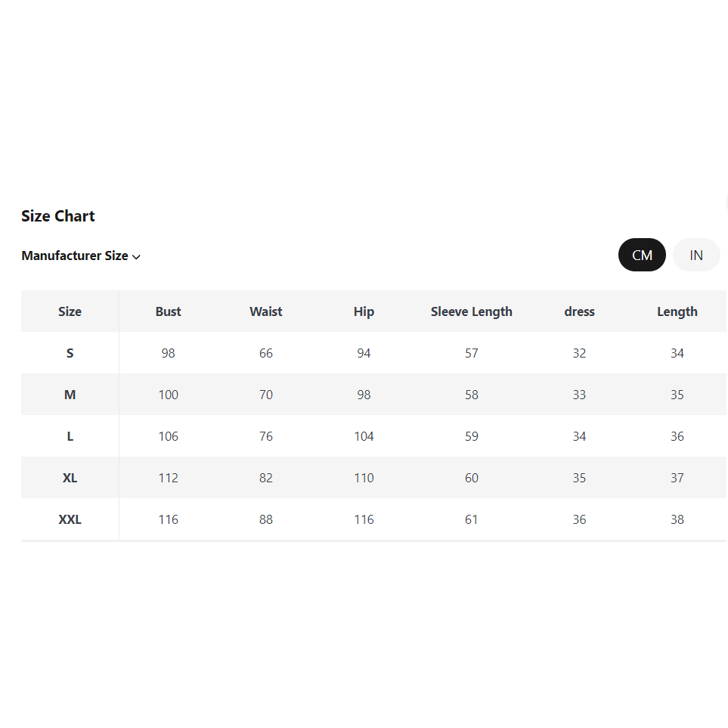728x728 pixels.
Task: Click the XXL waist value 88
Action: (x=266, y=519)
